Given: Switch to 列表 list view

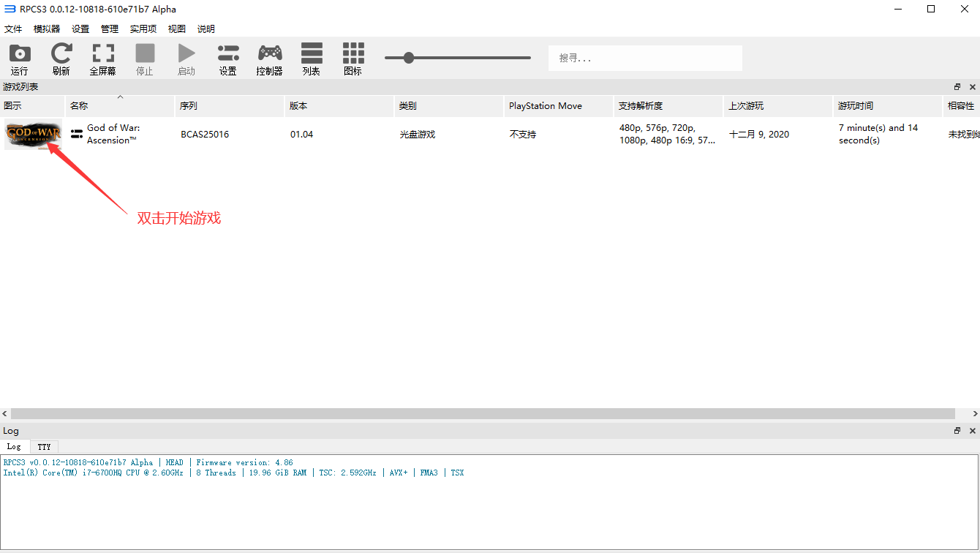Looking at the screenshot, I should [x=312, y=54].
